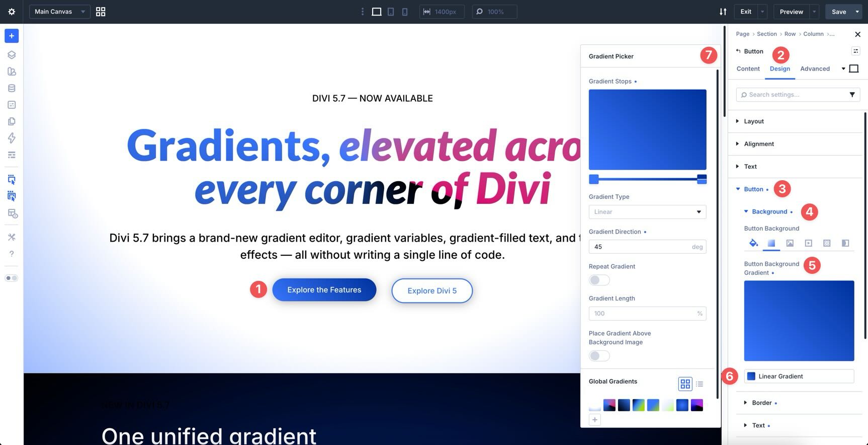Select the blue-to-green global gradient swatch
The height and width of the screenshot is (445, 868).
653,405
